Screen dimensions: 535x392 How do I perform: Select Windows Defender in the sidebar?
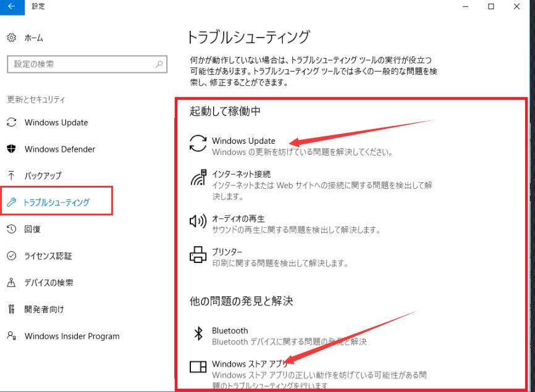(x=59, y=149)
